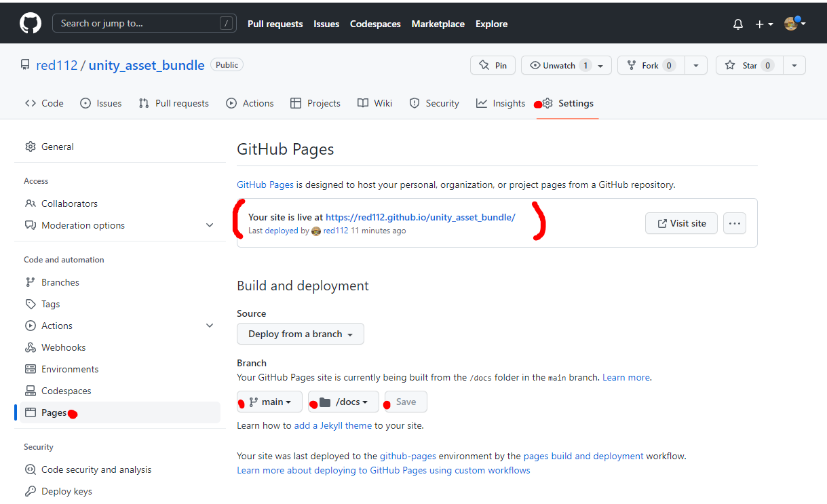This screenshot has height=504, width=827.
Task: Open the three-dots menu beside Visit site
Action: (735, 223)
